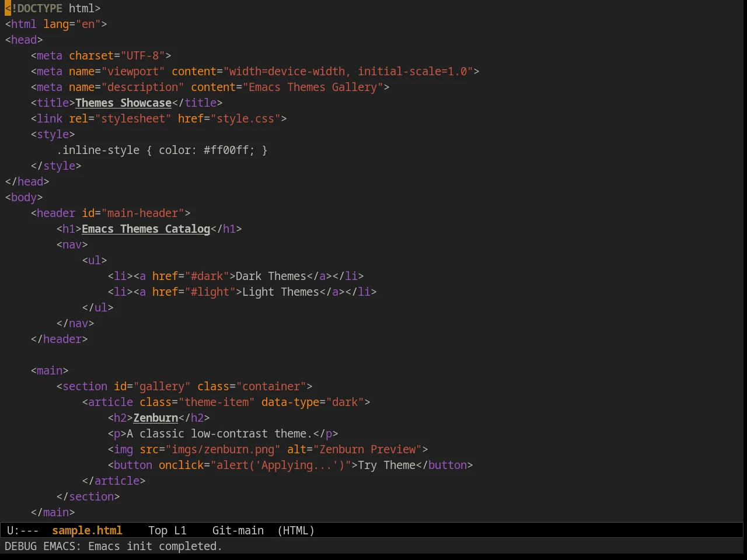
Task: Click the closing </head> tag
Action: coord(27,181)
